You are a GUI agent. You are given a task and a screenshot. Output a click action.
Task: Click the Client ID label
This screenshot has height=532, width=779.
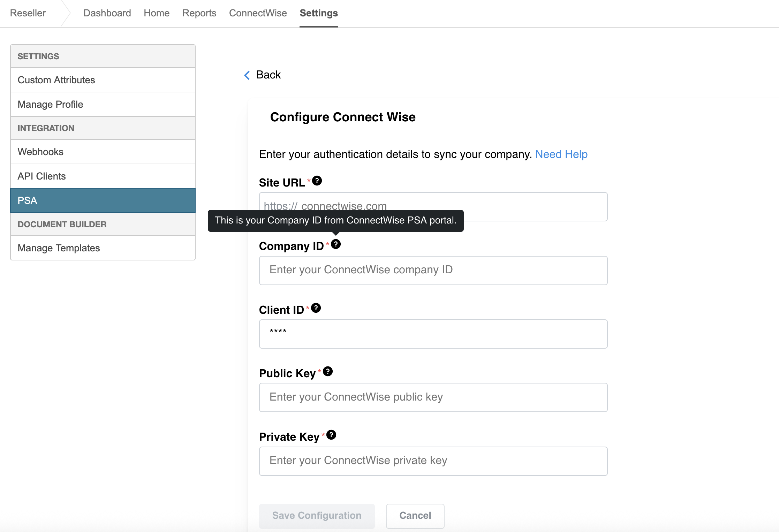point(281,310)
